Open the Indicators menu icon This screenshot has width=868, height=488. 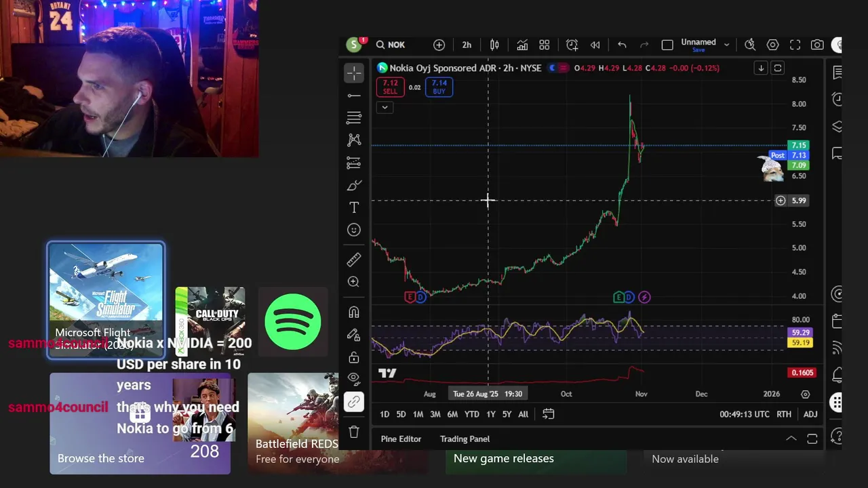coord(522,45)
